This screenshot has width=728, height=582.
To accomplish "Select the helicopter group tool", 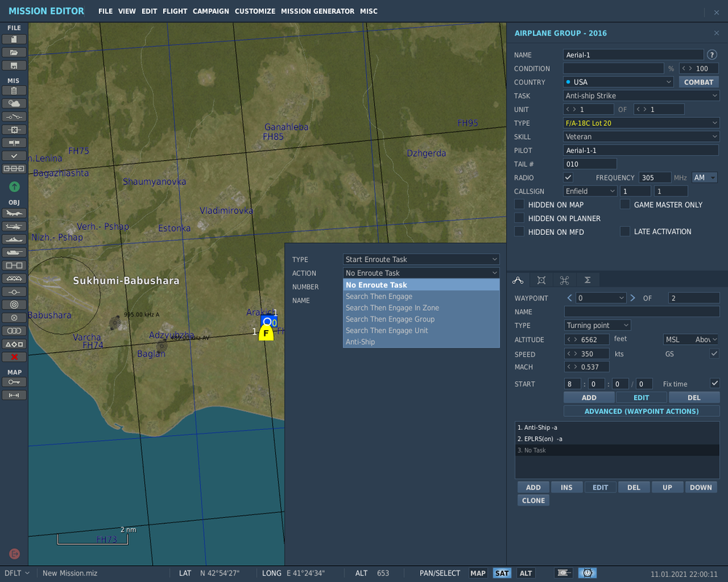I will [x=14, y=226].
